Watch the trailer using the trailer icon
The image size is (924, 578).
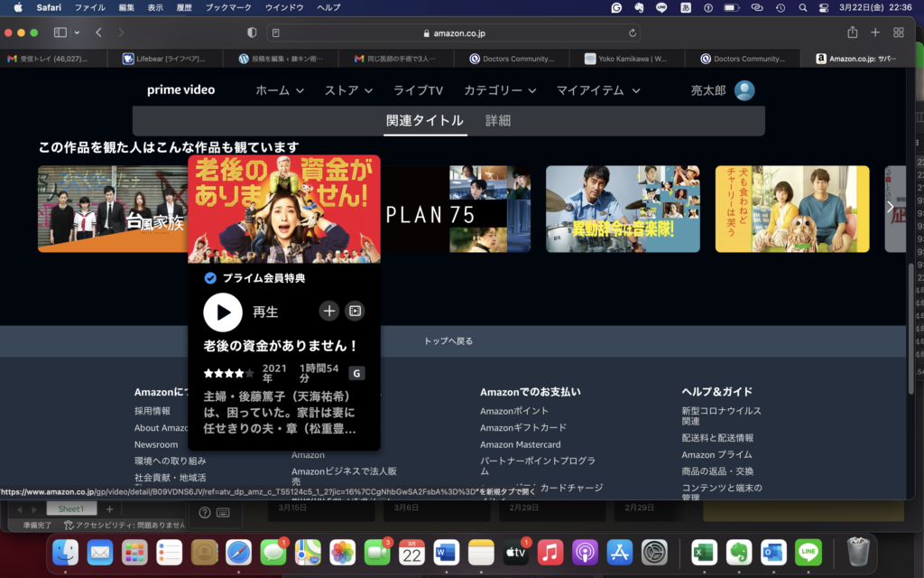click(x=356, y=311)
